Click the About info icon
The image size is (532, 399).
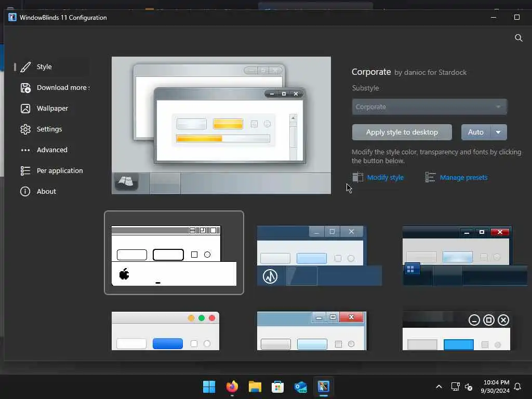25,191
